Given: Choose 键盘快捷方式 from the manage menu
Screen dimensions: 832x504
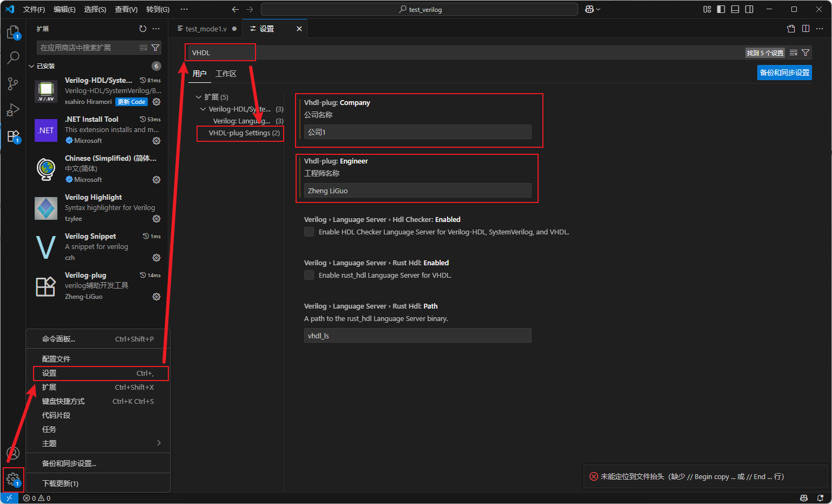Looking at the screenshot, I should point(98,401).
